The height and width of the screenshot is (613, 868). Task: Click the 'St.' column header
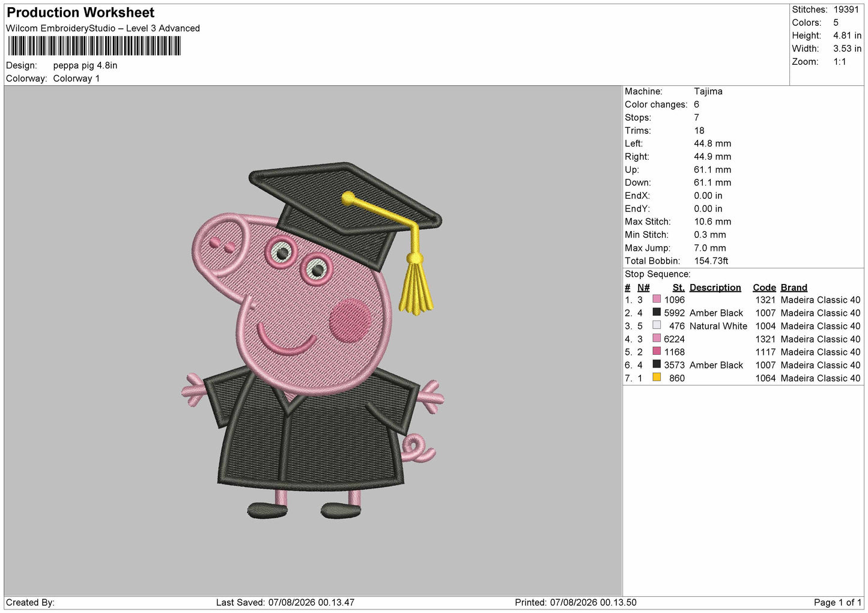679,288
